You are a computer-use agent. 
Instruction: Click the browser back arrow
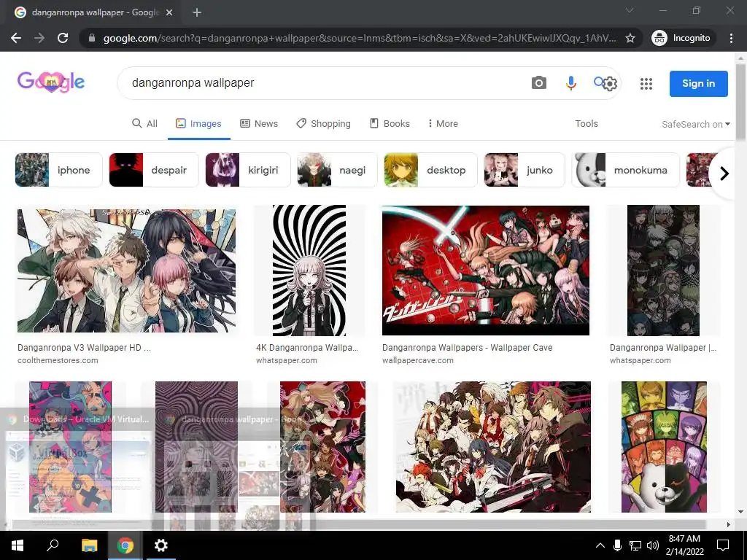(16, 38)
